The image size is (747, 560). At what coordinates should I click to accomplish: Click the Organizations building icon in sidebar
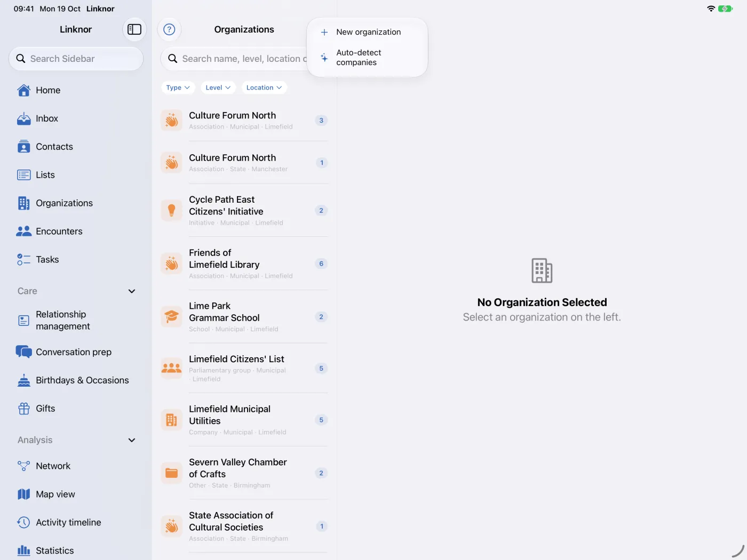coord(24,203)
